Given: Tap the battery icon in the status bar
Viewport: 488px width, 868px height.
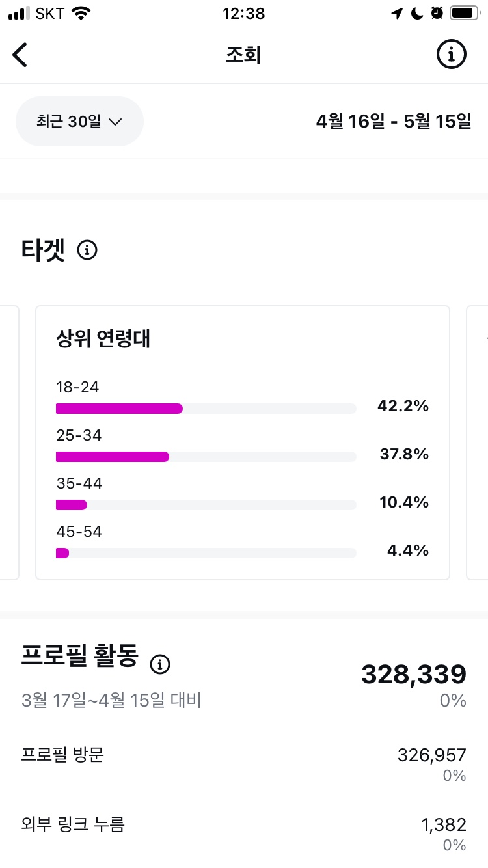Looking at the screenshot, I should click(x=465, y=13).
